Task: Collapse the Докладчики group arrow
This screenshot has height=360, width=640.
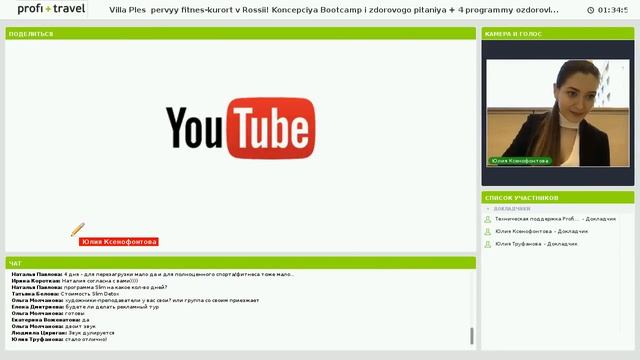Action: pyautogui.click(x=488, y=209)
